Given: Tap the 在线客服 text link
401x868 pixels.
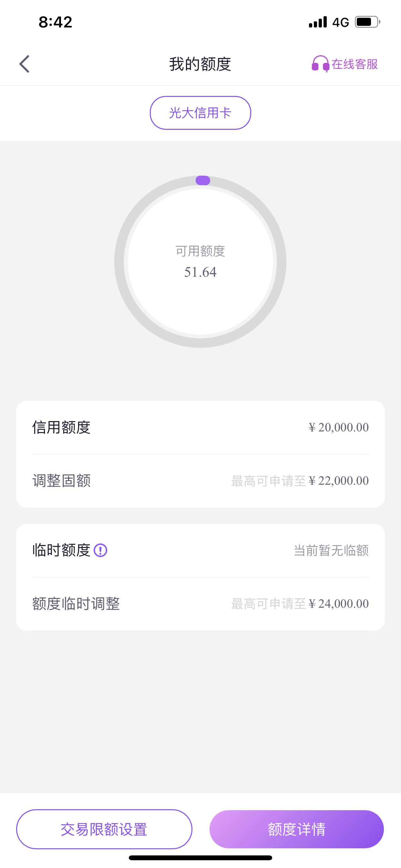Looking at the screenshot, I should coord(355,64).
